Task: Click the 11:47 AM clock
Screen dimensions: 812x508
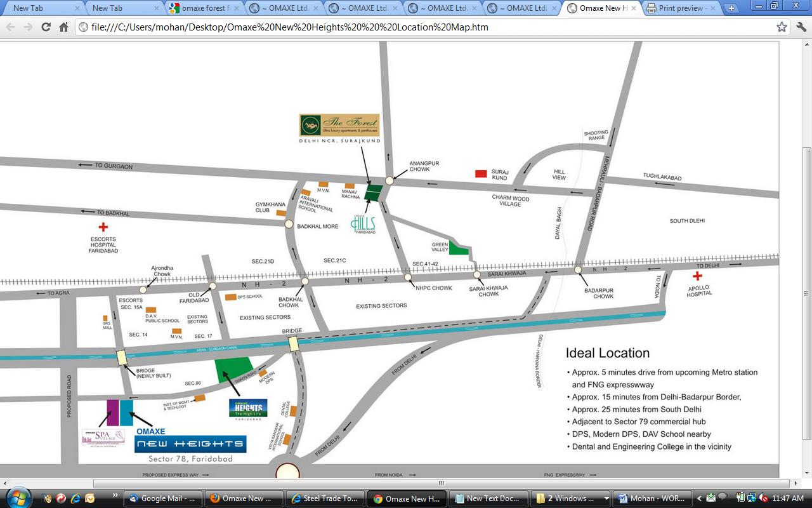Action: (x=789, y=498)
